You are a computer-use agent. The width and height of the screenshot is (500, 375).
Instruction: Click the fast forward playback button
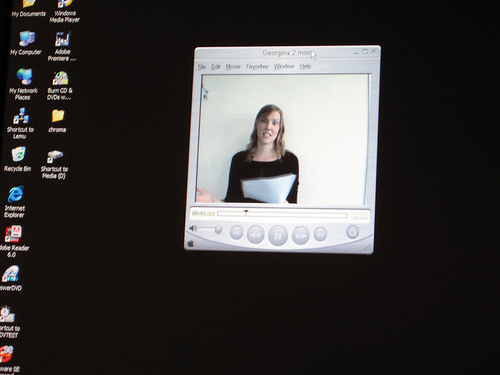click(x=300, y=235)
